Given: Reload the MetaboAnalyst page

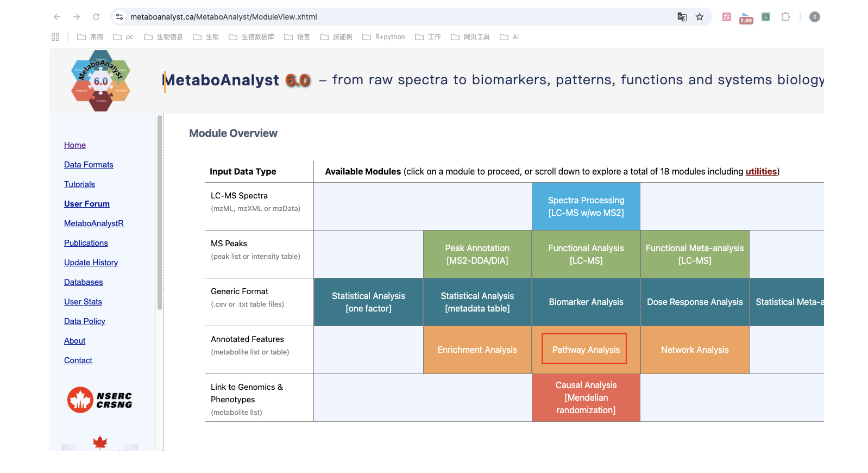Looking at the screenshot, I should (96, 17).
